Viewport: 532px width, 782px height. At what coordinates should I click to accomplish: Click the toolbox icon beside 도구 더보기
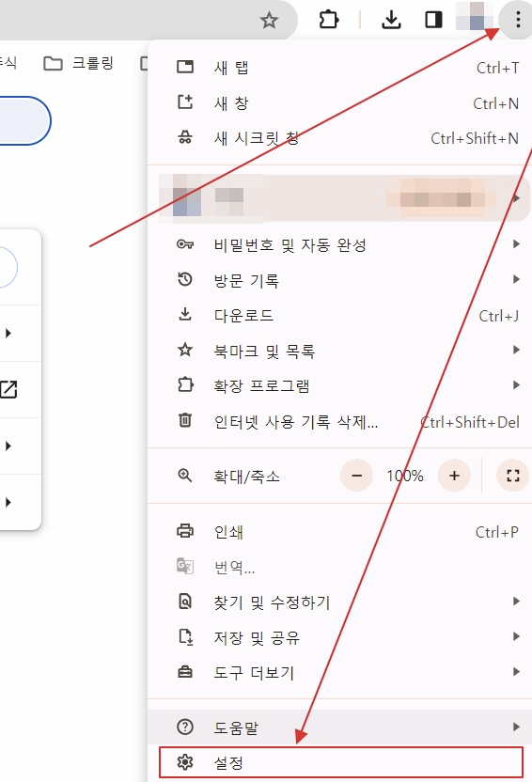185,672
